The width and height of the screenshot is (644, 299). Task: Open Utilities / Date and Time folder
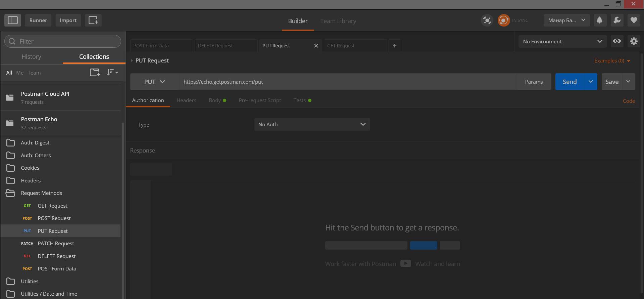(61, 294)
